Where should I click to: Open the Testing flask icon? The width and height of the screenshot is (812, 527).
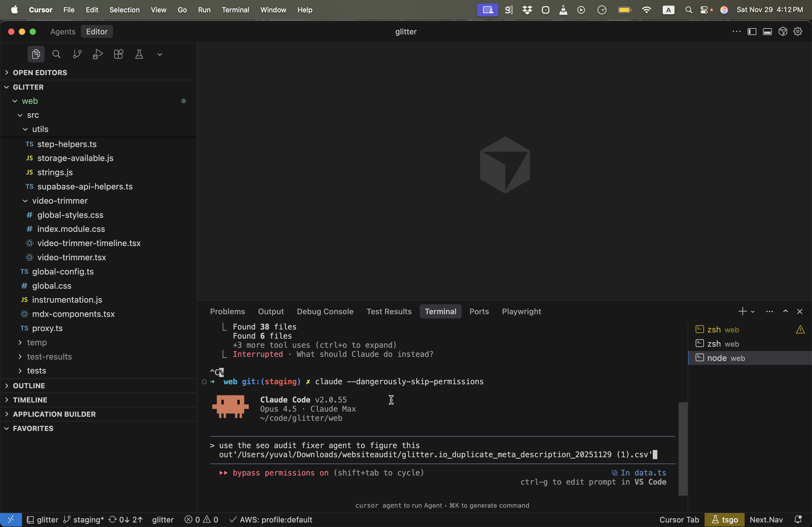pyautogui.click(x=139, y=54)
